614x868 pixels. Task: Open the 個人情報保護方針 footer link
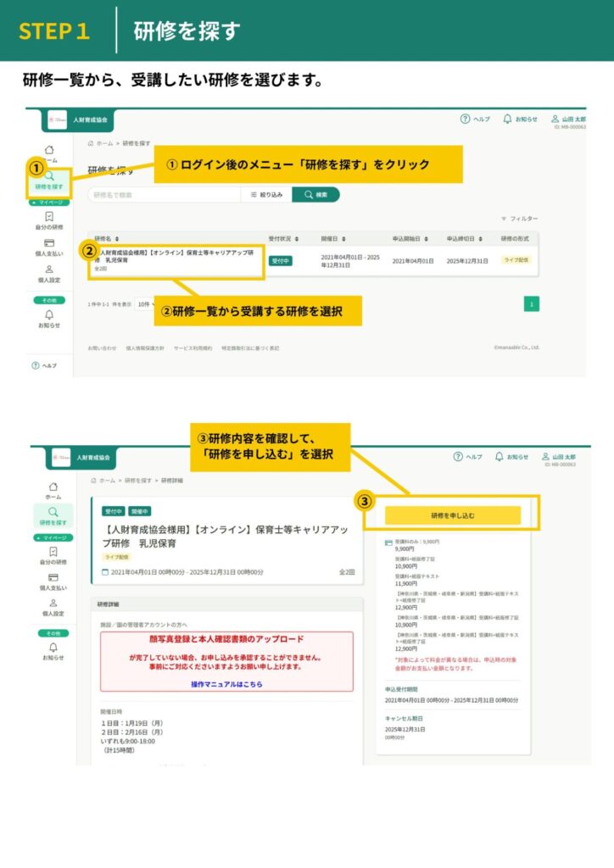(x=144, y=348)
